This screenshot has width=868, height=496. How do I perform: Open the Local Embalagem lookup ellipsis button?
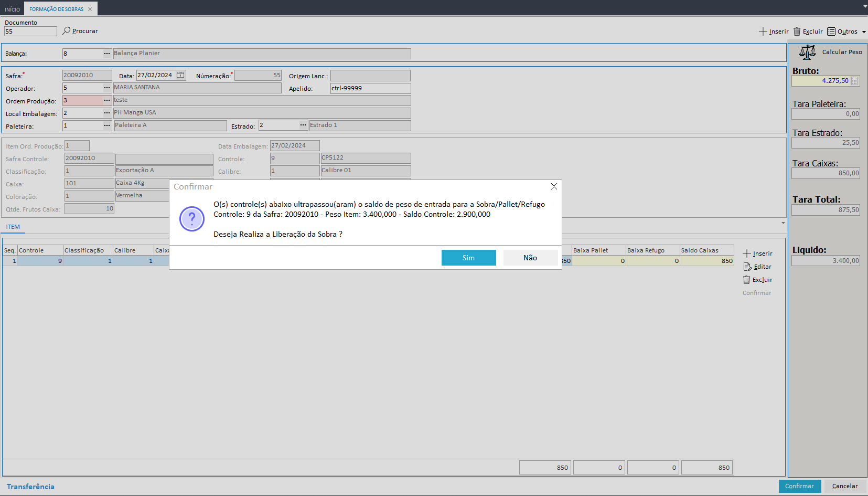pyautogui.click(x=107, y=113)
